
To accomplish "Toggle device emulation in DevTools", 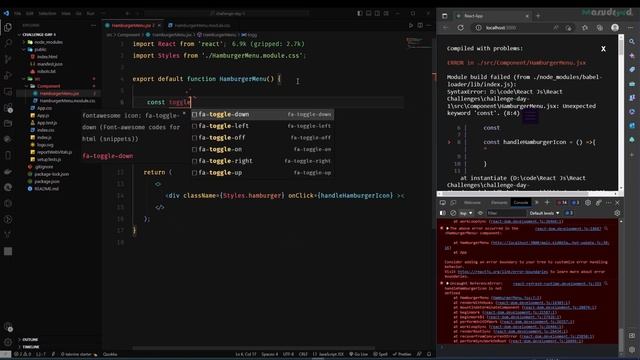I will click(453, 202).
